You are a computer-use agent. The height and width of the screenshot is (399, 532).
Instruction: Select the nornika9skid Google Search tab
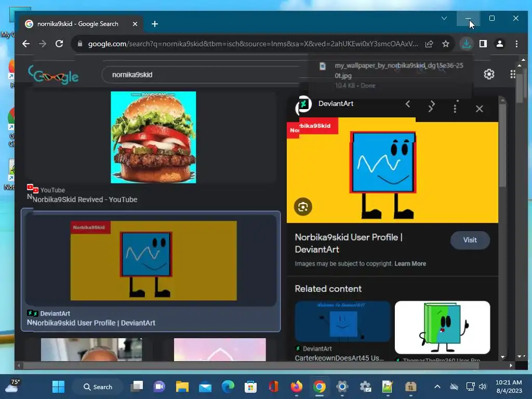(x=82, y=24)
